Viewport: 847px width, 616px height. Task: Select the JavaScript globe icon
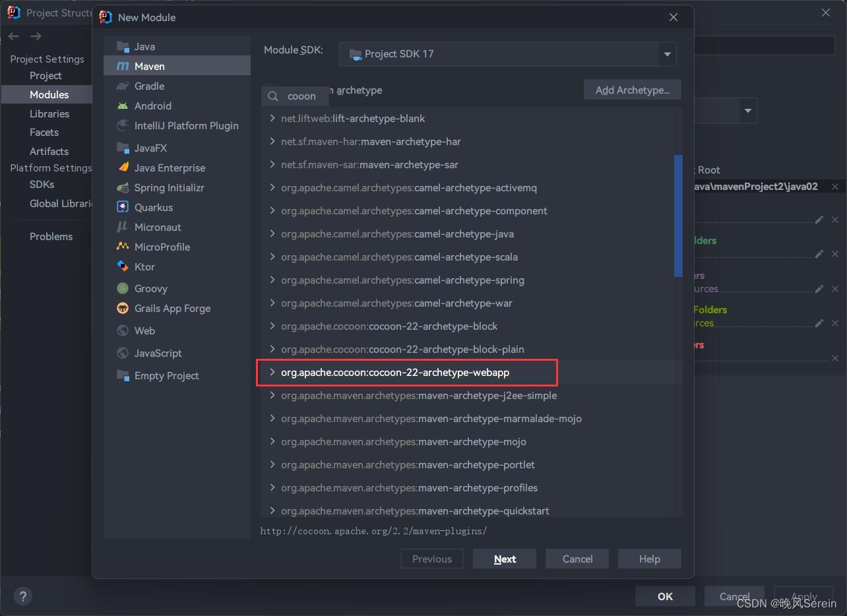click(x=123, y=353)
